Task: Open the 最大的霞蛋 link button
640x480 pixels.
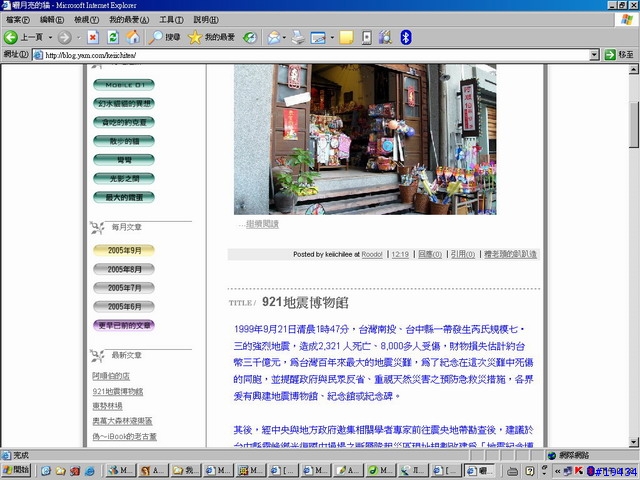Action: point(124,198)
